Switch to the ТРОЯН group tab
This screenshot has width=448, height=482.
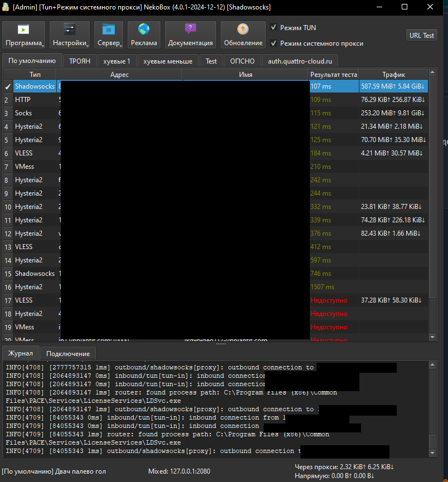80,61
